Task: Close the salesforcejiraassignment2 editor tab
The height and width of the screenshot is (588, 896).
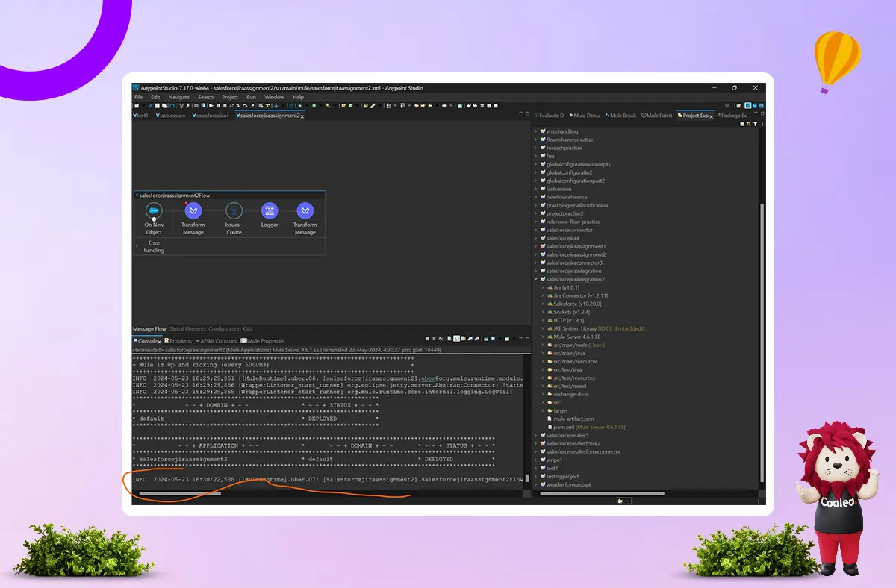Action: [x=302, y=116]
